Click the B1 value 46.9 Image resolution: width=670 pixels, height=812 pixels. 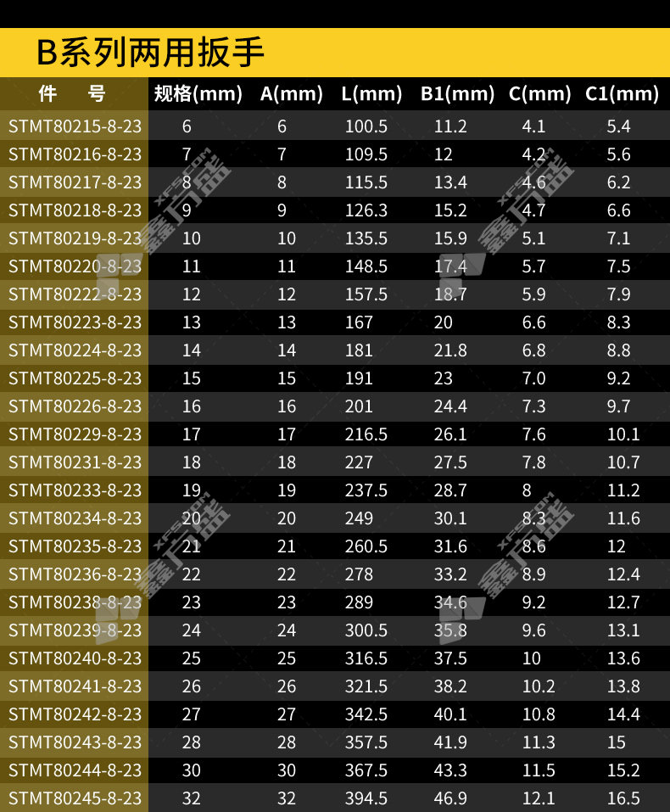[450, 798]
